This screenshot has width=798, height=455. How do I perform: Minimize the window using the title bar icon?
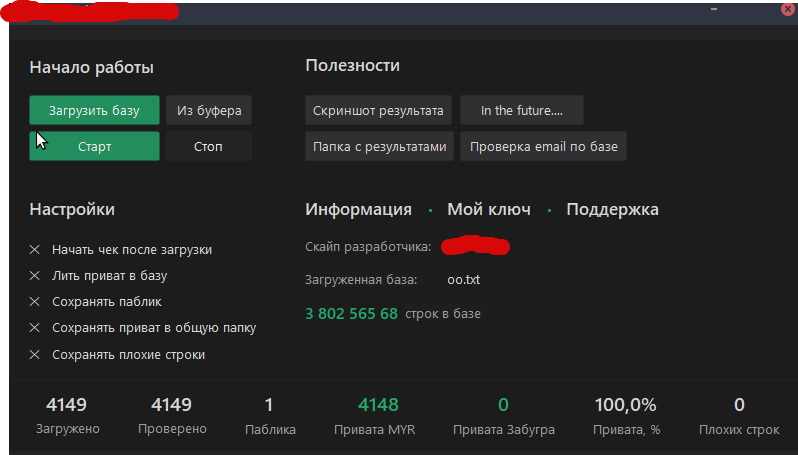pos(715,8)
